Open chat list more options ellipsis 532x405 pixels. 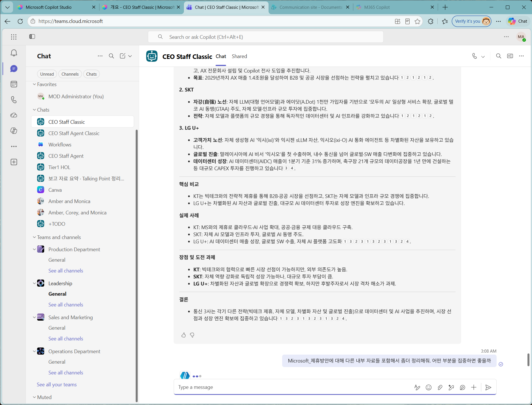point(100,56)
